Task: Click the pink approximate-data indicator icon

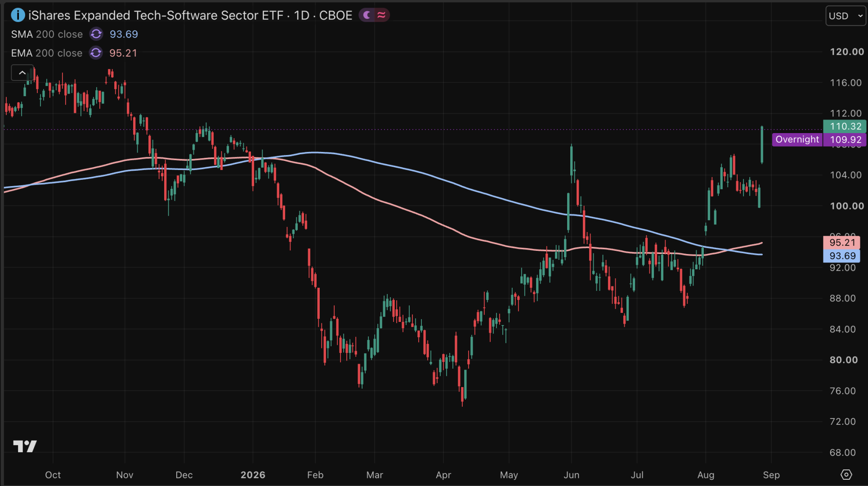Action: tap(381, 15)
